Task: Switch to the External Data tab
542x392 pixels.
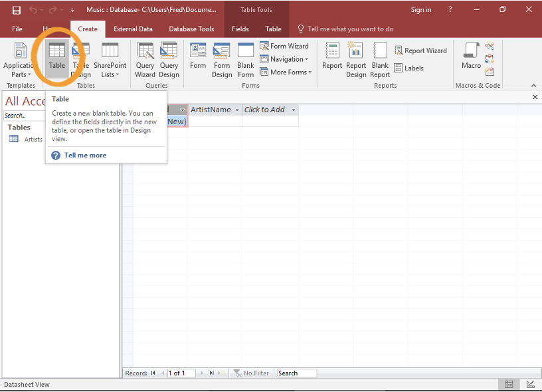Action: tap(133, 29)
